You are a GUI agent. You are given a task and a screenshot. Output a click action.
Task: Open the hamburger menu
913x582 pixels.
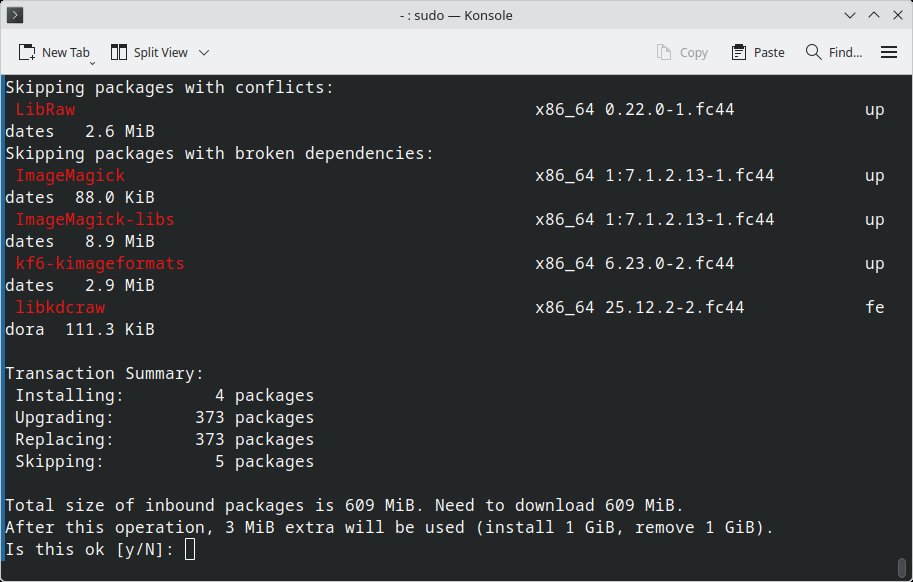click(888, 52)
